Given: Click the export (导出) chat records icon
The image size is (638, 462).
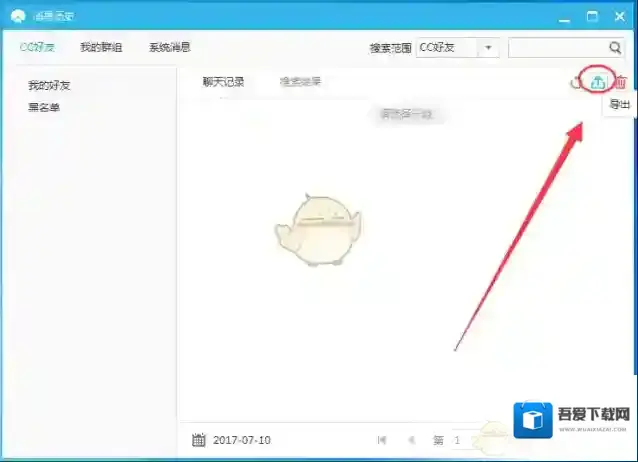Looking at the screenshot, I should 598,82.
